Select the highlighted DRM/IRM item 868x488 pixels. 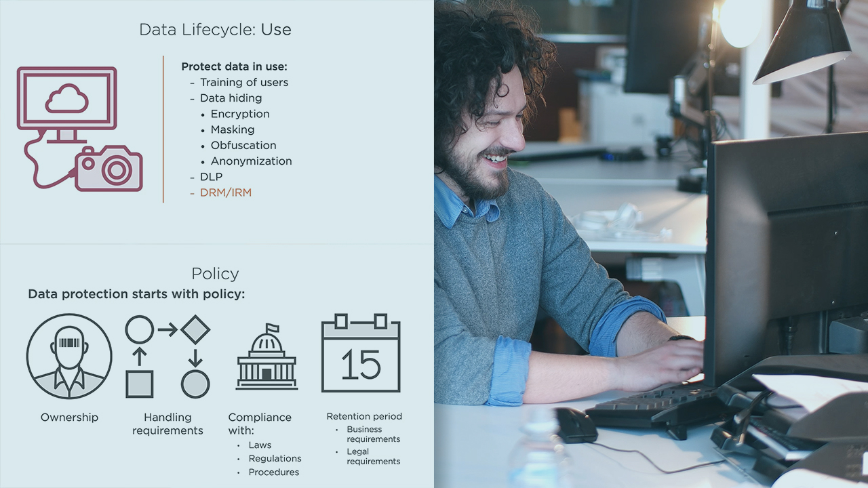(225, 192)
